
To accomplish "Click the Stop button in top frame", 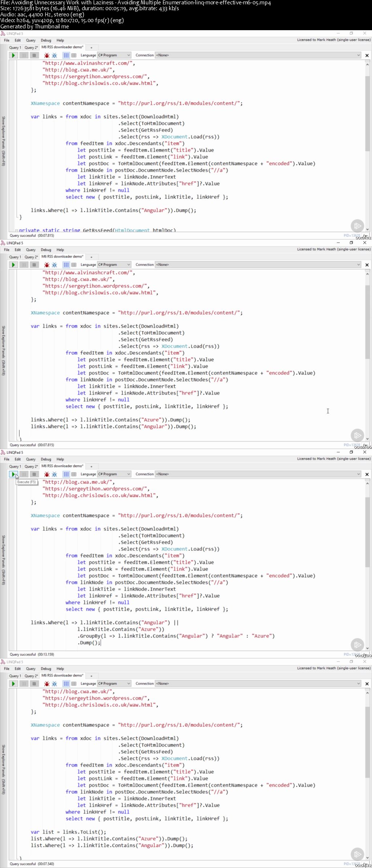I will point(34,55).
